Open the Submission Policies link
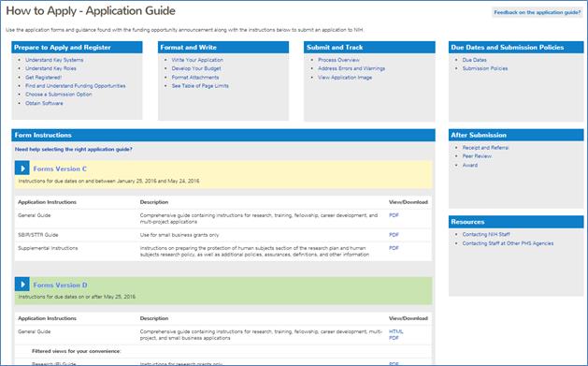Image resolution: width=588 pixels, height=366 pixels. click(485, 68)
